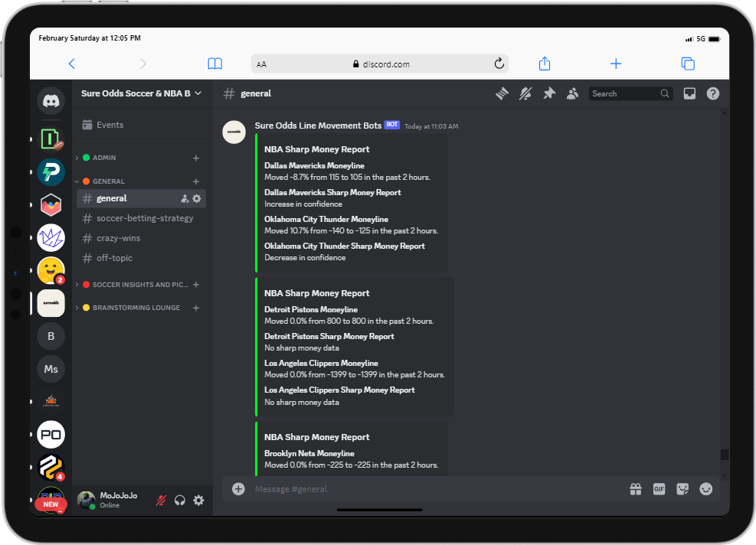Open the off-topic channel
Image resolution: width=756 pixels, height=545 pixels.
pyautogui.click(x=141, y=258)
